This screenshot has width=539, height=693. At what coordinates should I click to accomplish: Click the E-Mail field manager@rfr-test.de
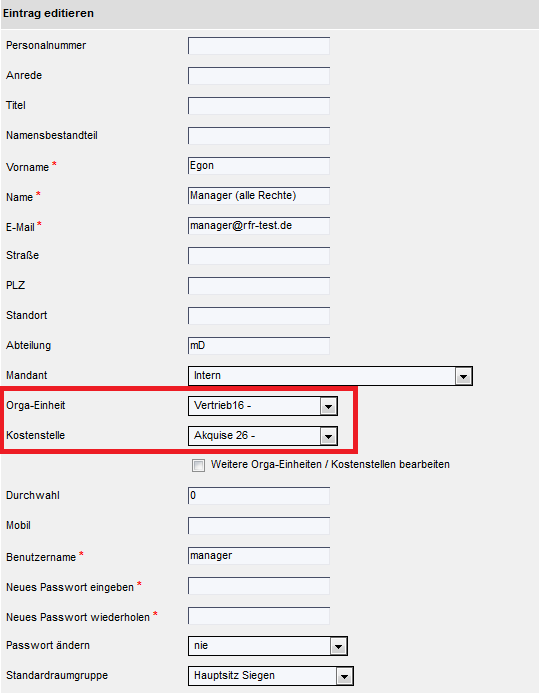(259, 226)
